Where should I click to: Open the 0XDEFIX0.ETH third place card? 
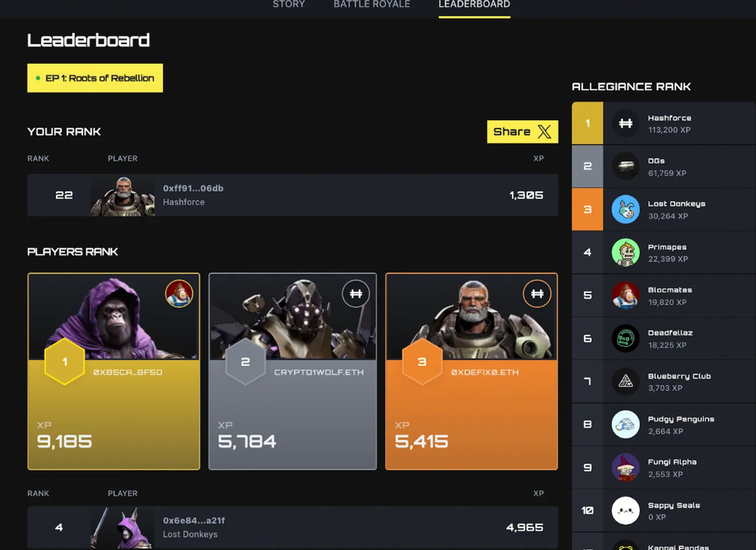471,371
